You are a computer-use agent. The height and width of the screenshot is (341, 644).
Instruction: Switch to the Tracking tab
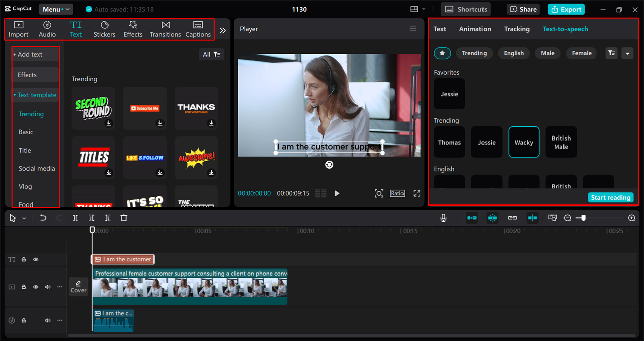tap(517, 29)
